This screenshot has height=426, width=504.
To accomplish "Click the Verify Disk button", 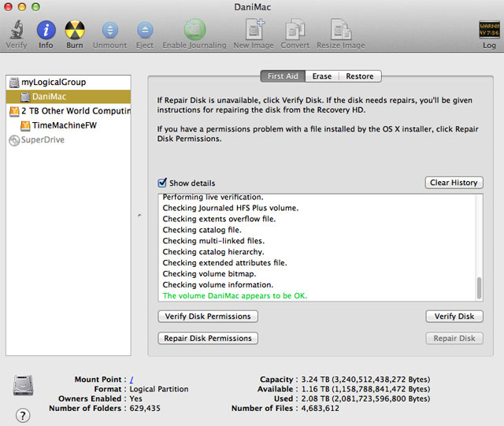I will click(454, 317).
